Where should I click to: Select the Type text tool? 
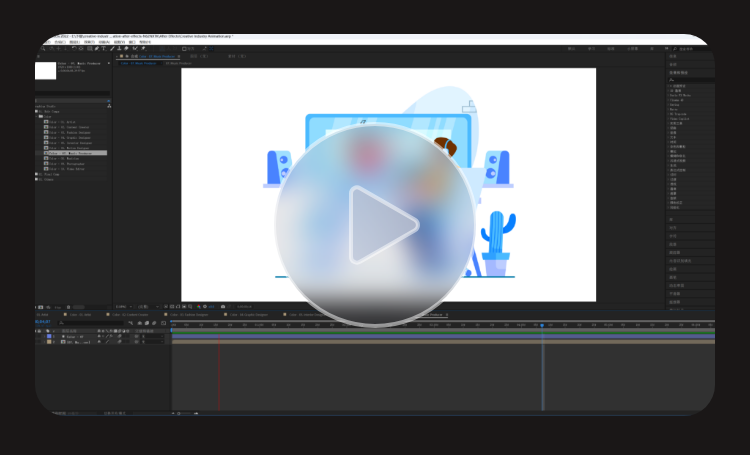tap(104, 49)
